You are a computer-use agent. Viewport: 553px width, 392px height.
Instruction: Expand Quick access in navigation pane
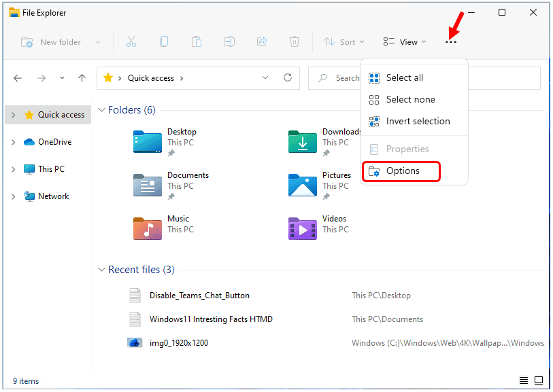[14, 115]
